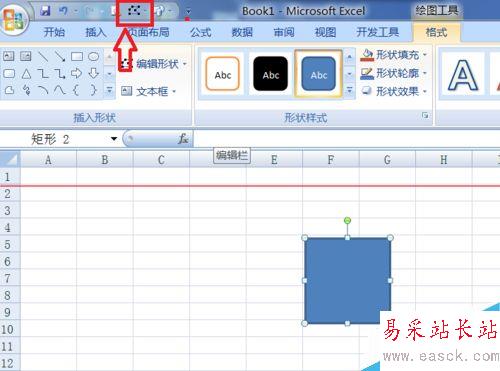Image resolution: width=500 pixels, height=371 pixels.
Task: Select column A header
Action: pyautogui.click(x=48, y=160)
